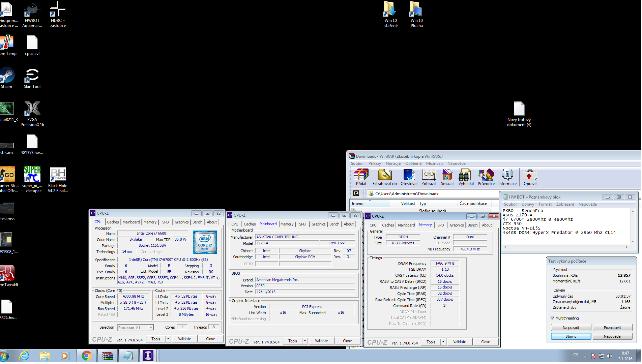This screenshot has height=364, width=642.
Task: Open the Graphics tab in CPU-Z Memory window
Action: (457, 225)
